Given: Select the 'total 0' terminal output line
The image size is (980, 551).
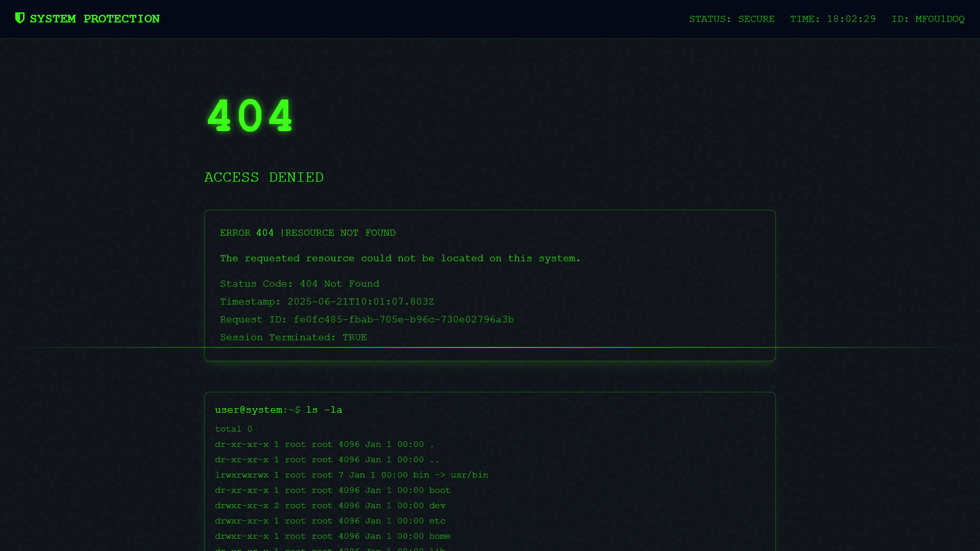Looking at the screenshot, I should [234, 429].
